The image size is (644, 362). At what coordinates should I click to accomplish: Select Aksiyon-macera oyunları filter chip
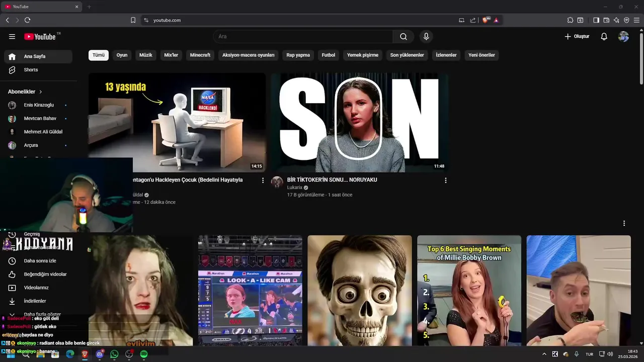(x=249, y=55)
